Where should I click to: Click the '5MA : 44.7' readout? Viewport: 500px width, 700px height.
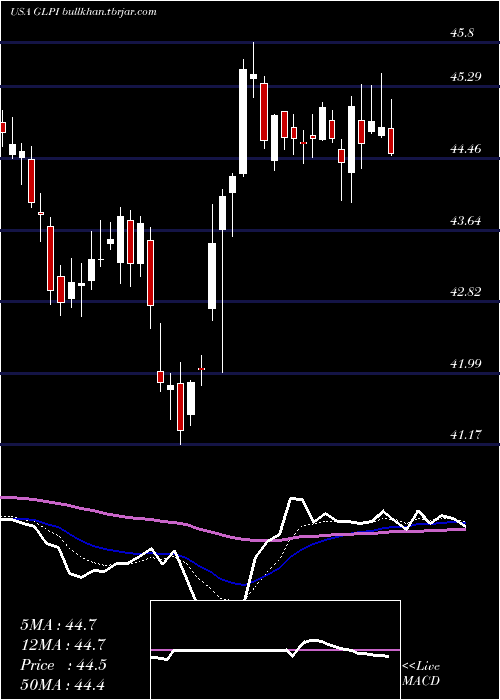pos(58,625)
